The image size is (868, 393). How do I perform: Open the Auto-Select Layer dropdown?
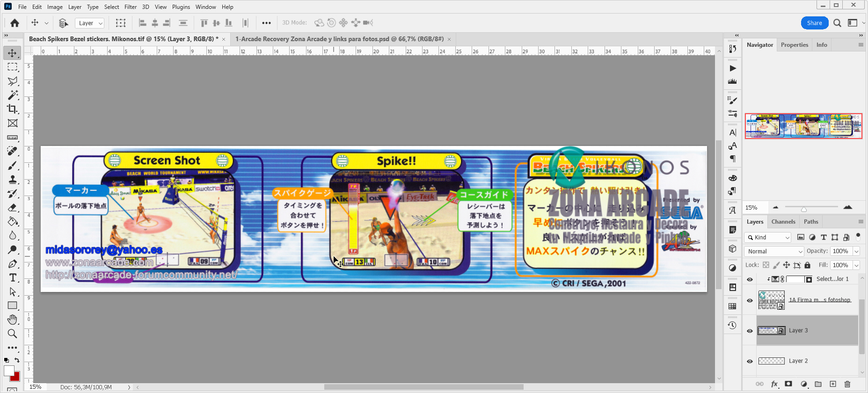pos(89,23)
